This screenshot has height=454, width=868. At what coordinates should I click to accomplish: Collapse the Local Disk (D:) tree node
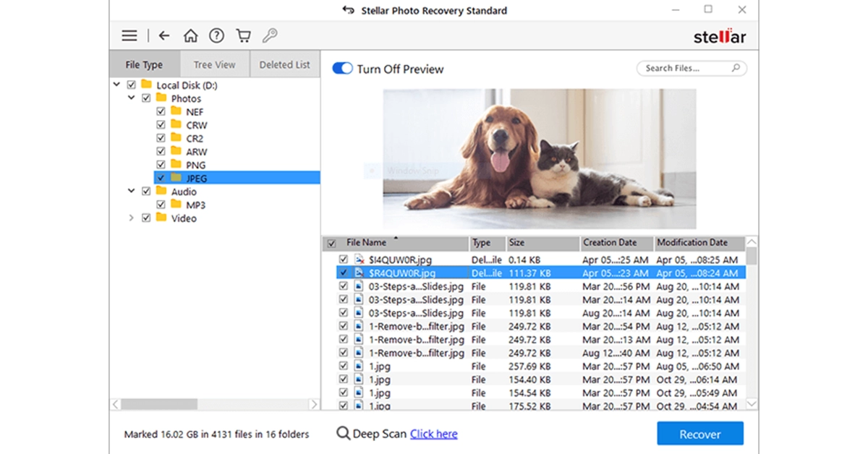tap(117, 85)
